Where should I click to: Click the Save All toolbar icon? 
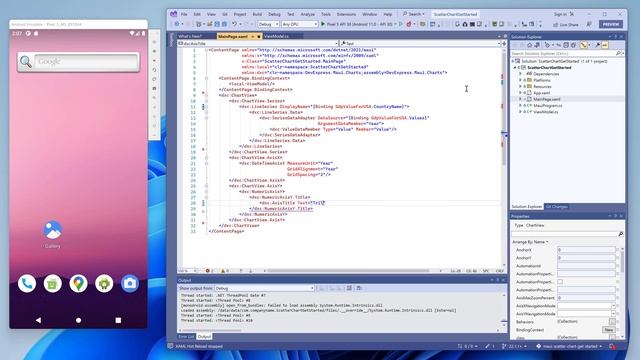224,24
